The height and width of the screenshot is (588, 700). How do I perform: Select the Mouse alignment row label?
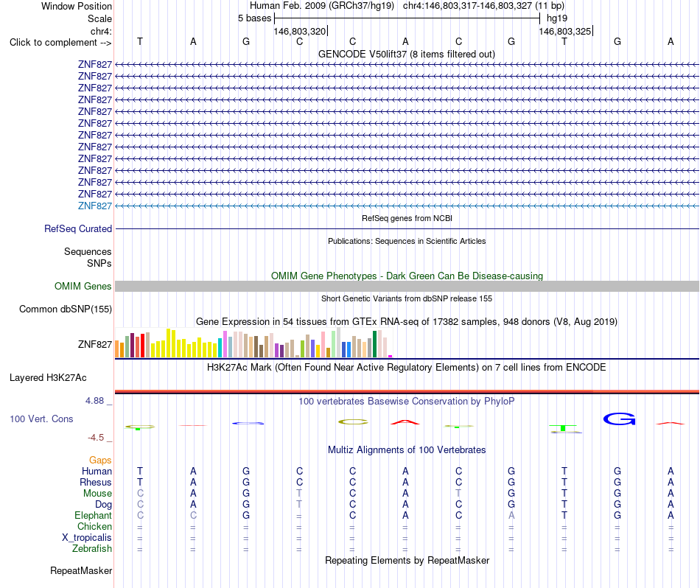[97, 494]
